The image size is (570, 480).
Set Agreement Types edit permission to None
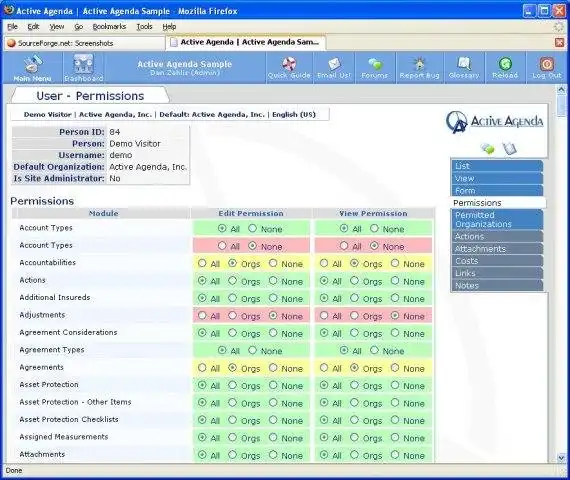coord(253,350)
